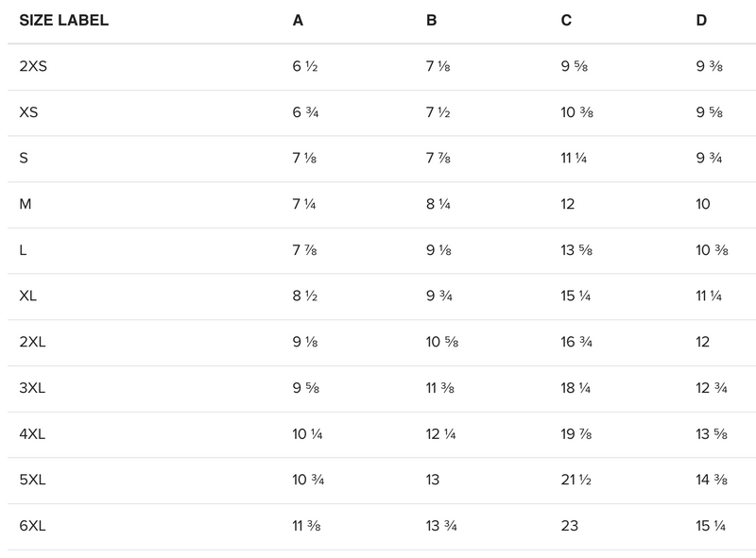Click column header D
Viewport: 756px width, 558px height.
701,21
